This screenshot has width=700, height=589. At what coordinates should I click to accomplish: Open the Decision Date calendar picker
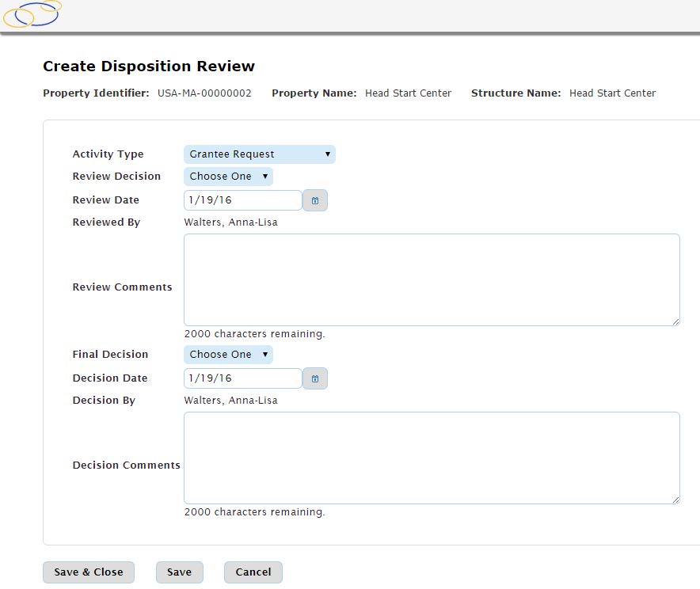315,379
